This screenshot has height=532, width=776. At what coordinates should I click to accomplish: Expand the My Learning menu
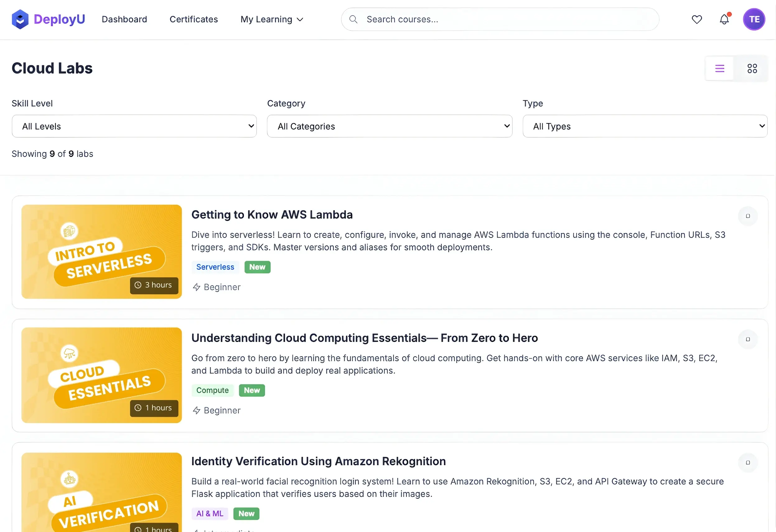272,19
